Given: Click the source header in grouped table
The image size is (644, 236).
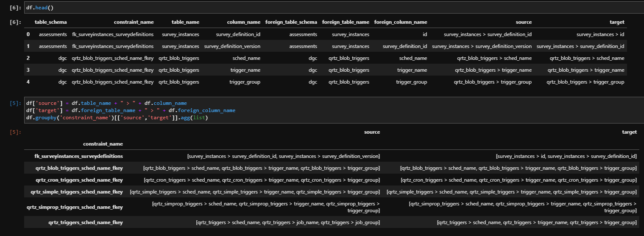Looking at the screenshot, I should [x=372, y=132].
